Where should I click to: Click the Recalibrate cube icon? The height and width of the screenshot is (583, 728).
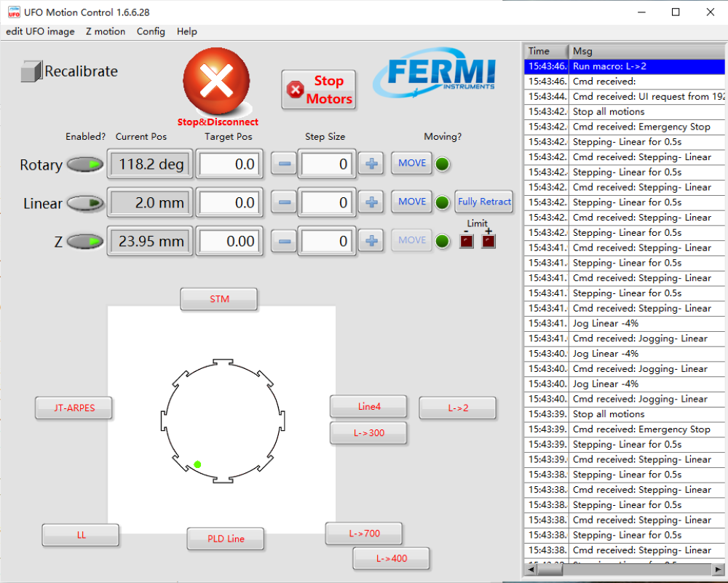pyautogui.click(x=31, y=71)
